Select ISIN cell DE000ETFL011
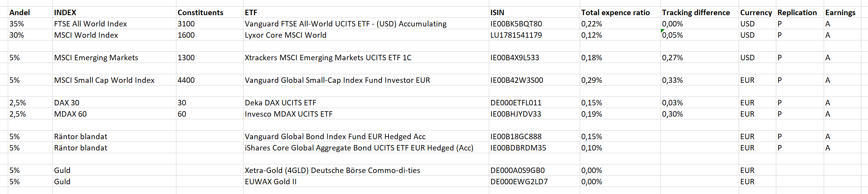Viewport: 868px width, 194px height. pos(534,103)
